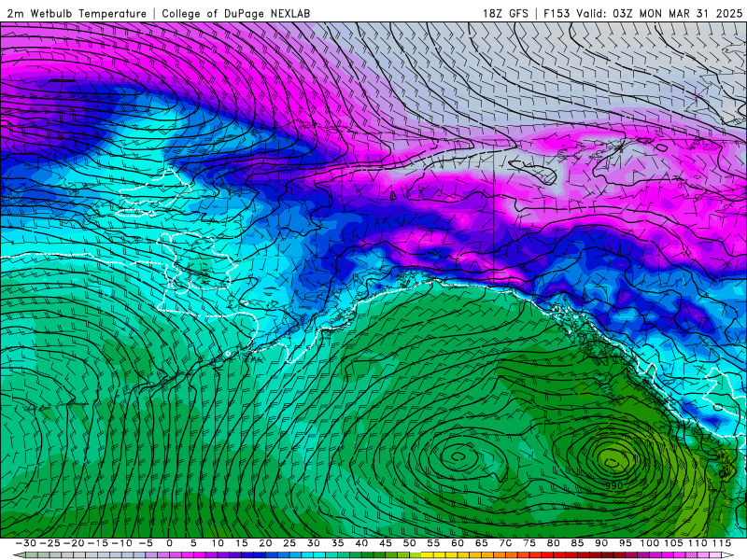Click the "-15" color scale label

97,543
